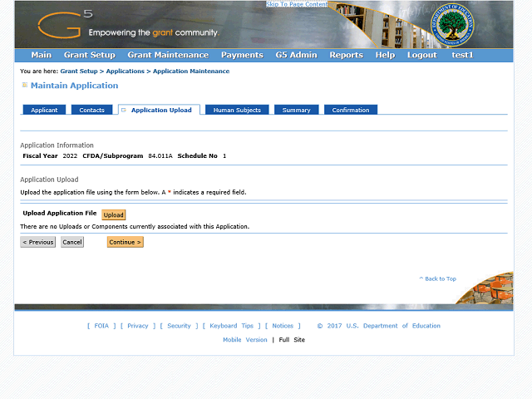Open the Notices footer link
This screenshot has width=532, height=399.
[283, 326]
